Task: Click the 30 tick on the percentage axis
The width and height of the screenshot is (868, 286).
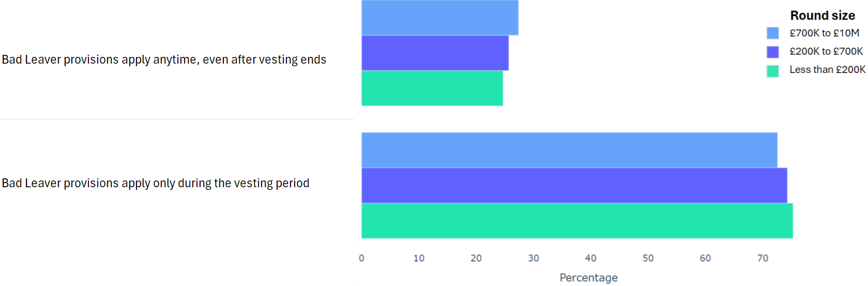Action: pyautogui.click(x=534, y=258)
